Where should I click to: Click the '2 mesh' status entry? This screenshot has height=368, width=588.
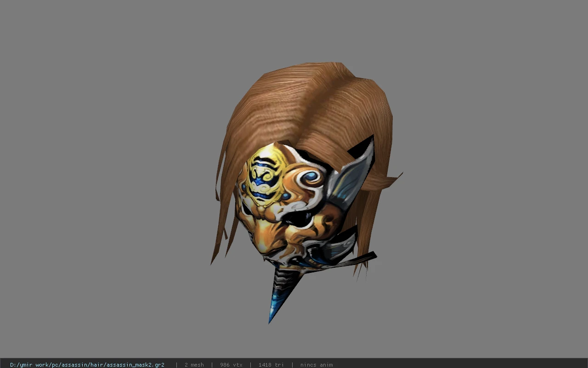[x=194, y=365]
